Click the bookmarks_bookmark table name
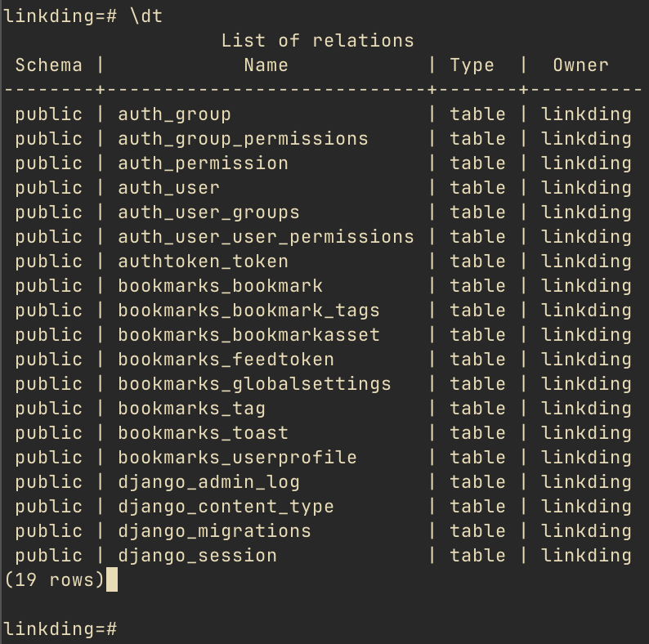649x644 pixels. click(x=220, y=286)
